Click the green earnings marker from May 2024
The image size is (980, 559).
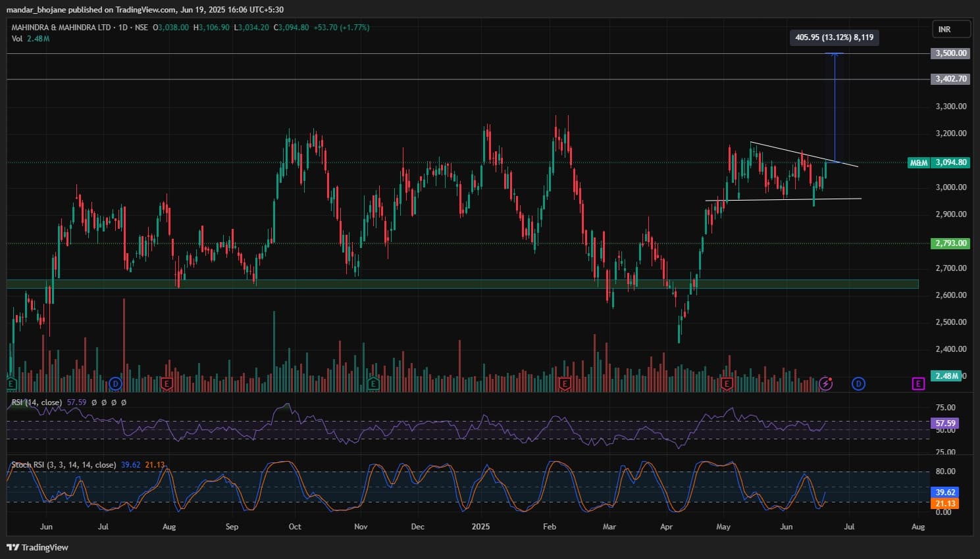click(x=11, y=383)
